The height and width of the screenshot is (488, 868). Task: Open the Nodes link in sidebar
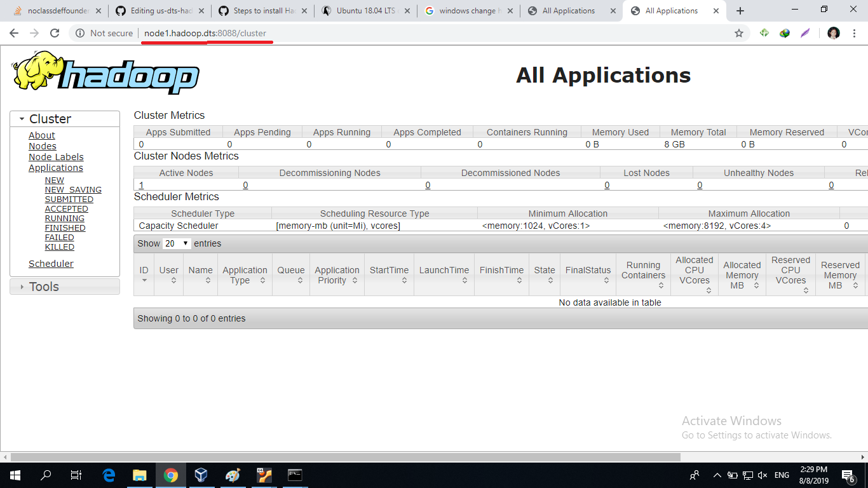(x=43, y=146)
